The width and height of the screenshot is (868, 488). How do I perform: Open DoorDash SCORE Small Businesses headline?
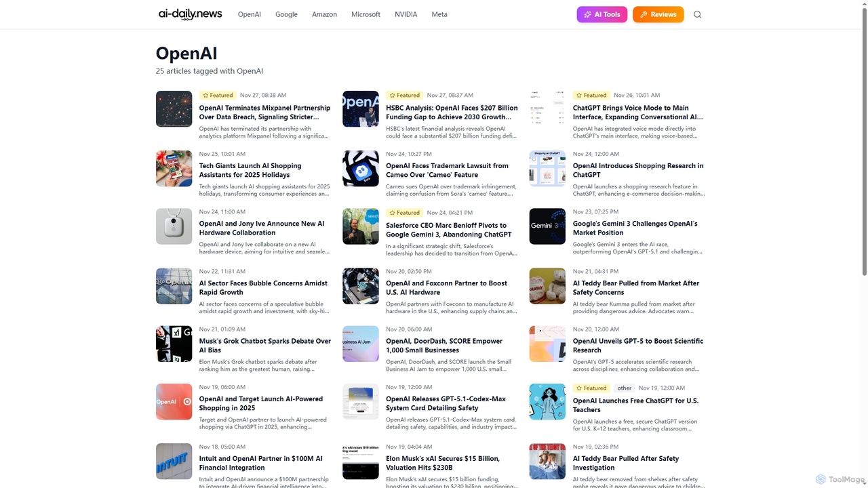click(x=444, y=346)
